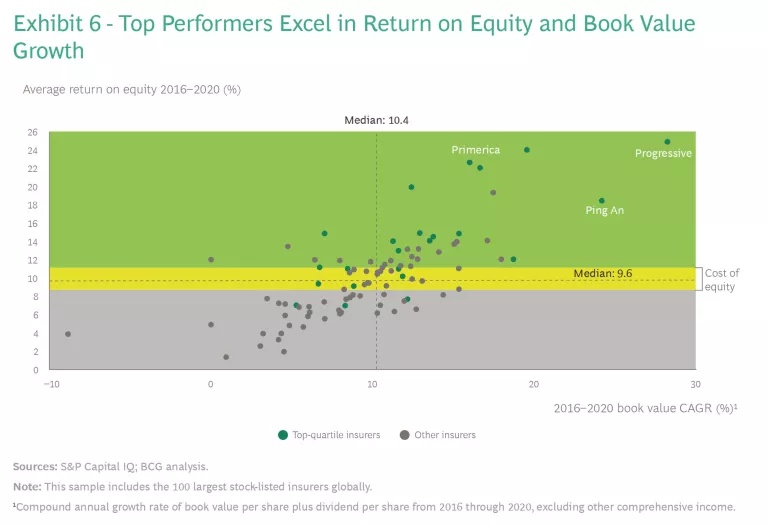The image size is (768, 526).
Task: Click the lowest gray dot near the x-axis
Action: 226,357
